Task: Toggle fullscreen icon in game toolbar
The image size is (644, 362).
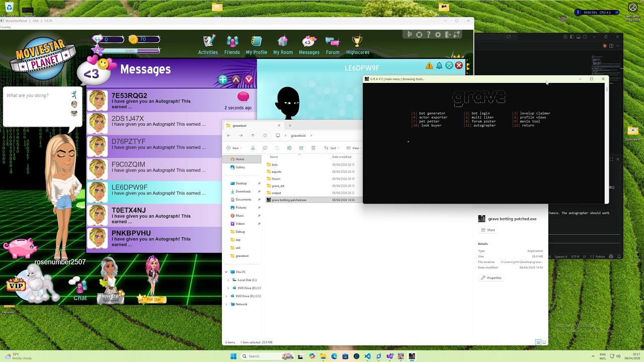Action: [x=457, y=35]
